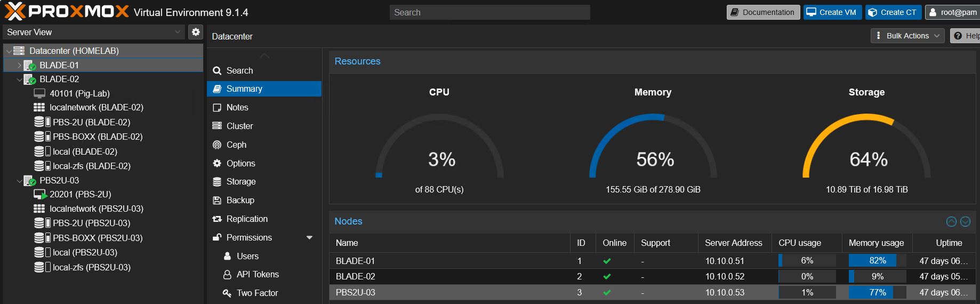This screenshot has height=304, width=980.
Task: Click the Two Factor key icon
Action: click(x=227, y=293)
